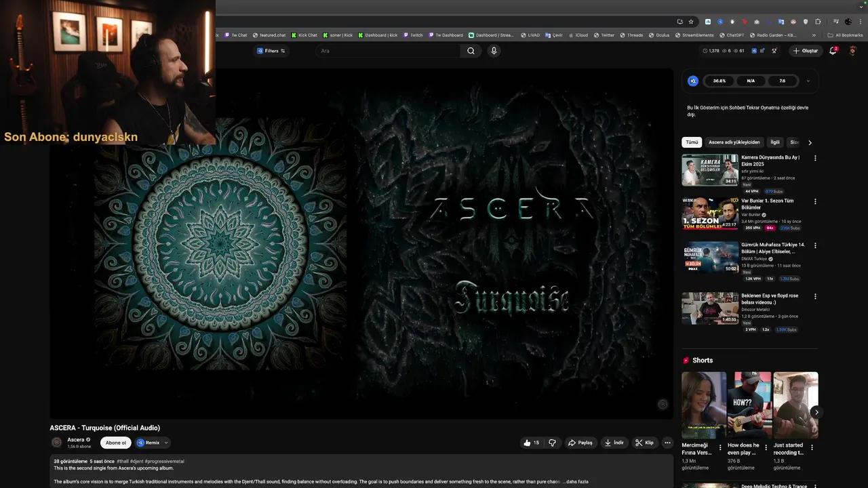This screenshot has height=488, width=868.
Task: Open the Kick Chat bookmark
Action: pyautogui.click(x=304, y=35)
